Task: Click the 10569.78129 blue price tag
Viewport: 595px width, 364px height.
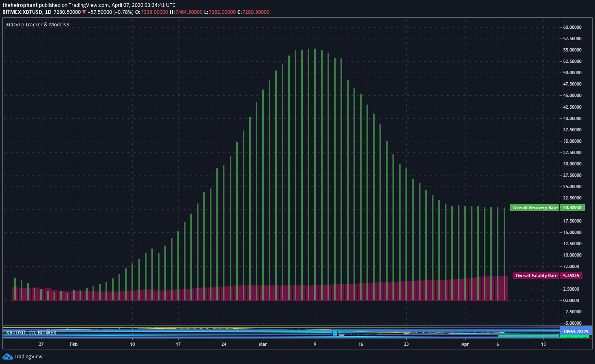Action: (576, 332)
